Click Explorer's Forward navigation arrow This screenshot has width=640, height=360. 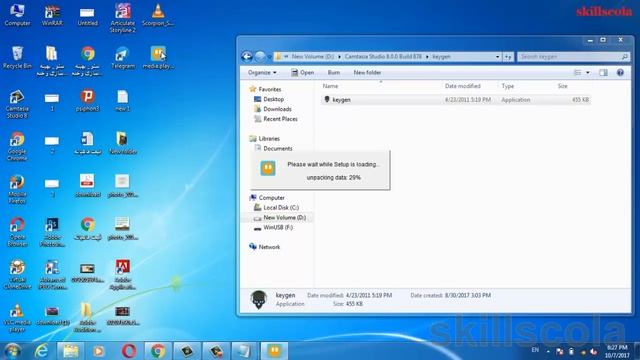pos(260,56)
